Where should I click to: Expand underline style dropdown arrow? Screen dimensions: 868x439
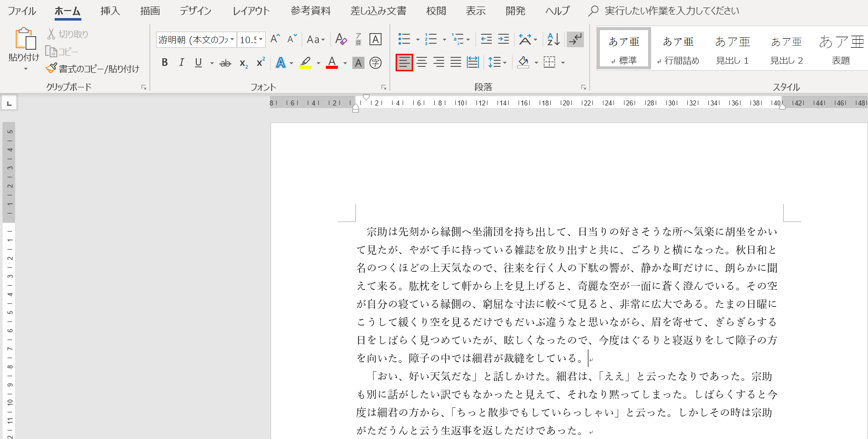212,63
